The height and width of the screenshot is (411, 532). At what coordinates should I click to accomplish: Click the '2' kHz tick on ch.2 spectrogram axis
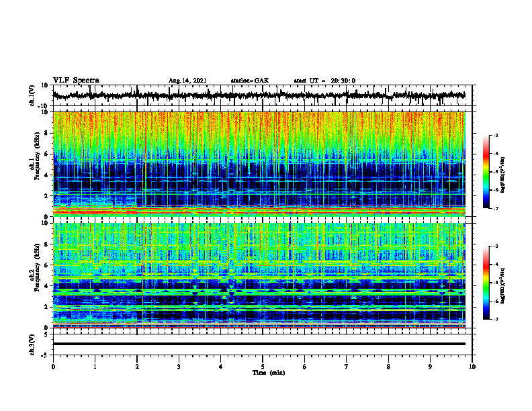pyautogui.click(x=46, y=307)
